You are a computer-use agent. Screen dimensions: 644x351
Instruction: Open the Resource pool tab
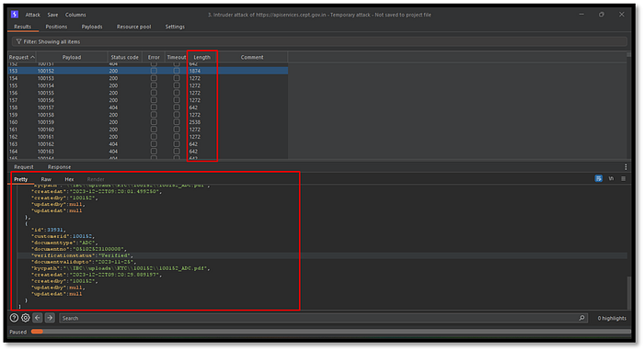134,27
